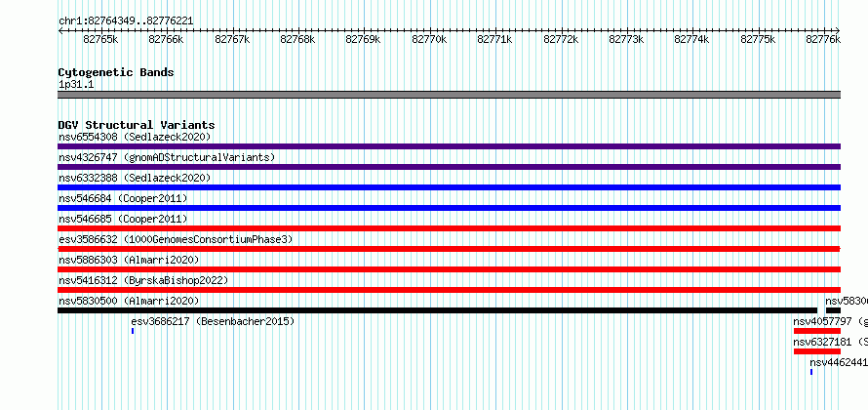Image resolution: width=868 pixels, height=410 pixels.
Task: Select the gray 1p31.1 cytogenetic band bar
Action: [x=449, y=95]
